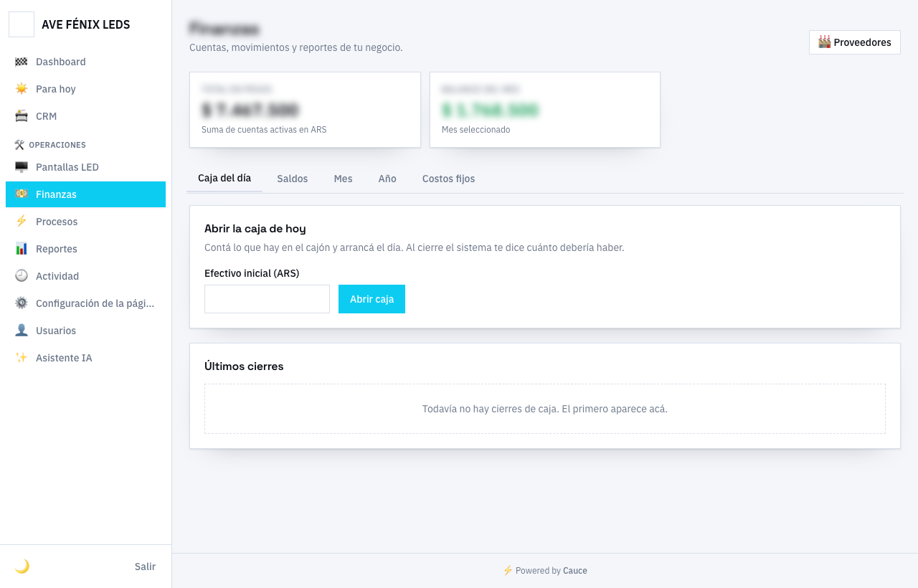Open the Costos fijos tab

[x=448, y=179]
